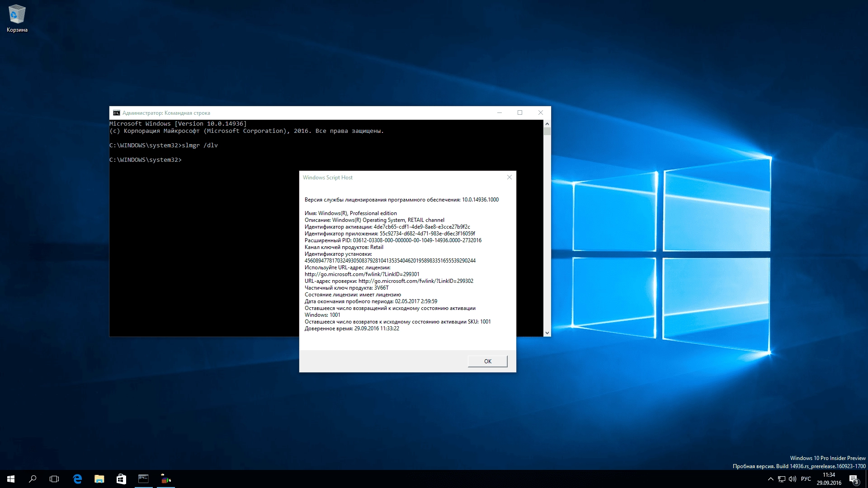Launch Microsoft Edge from taskbar
The image size is (868, 488).
point(77,479)
